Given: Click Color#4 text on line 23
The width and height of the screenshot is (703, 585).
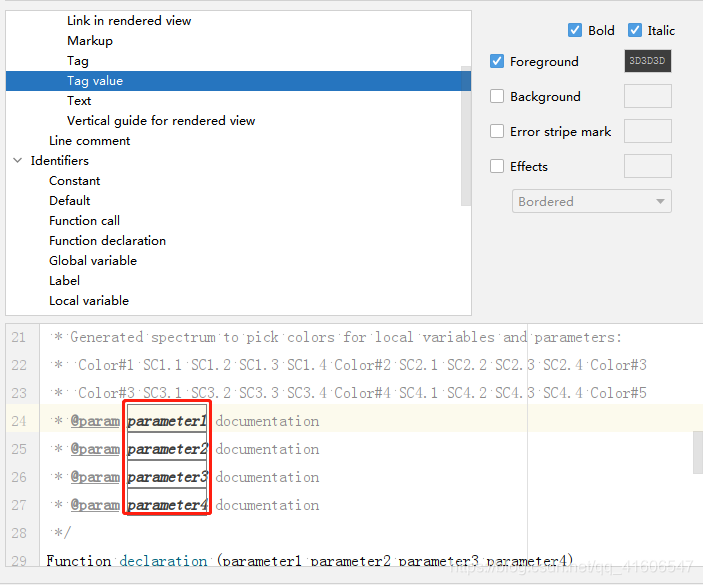Looking at the screenshot, I should point(362,393).
